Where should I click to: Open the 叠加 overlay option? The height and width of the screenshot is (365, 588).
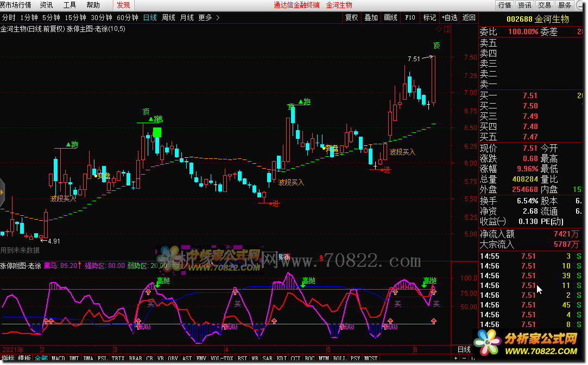point(371,17)
